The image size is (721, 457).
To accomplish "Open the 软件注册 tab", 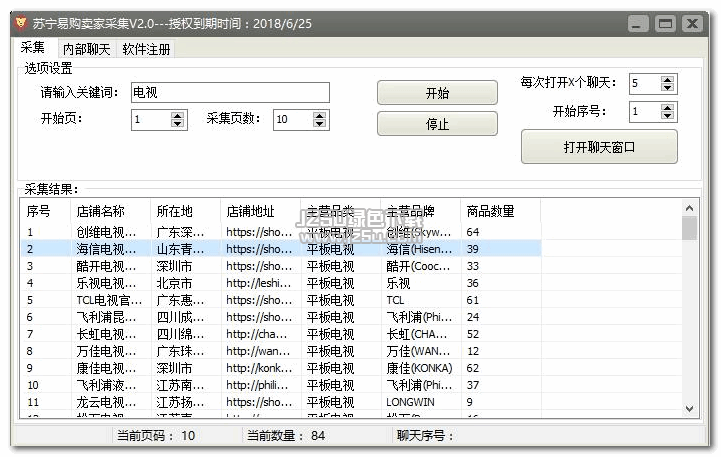I will tap(146, 49).
